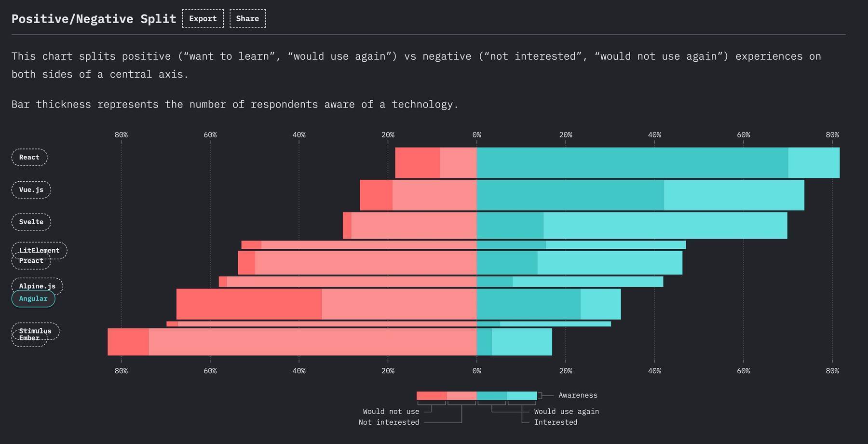Highlight the Svelte framework label
The image size is (868, 444).
(31, 222)
